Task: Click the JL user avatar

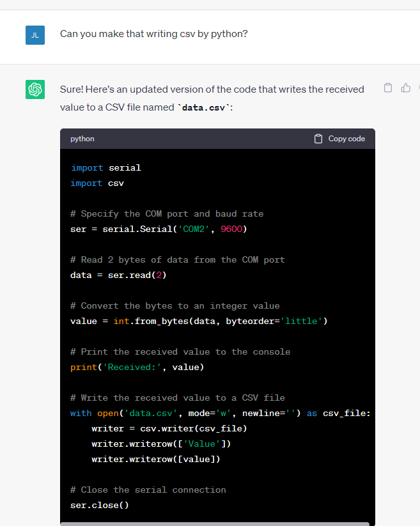Action: (x=35, y=35)
